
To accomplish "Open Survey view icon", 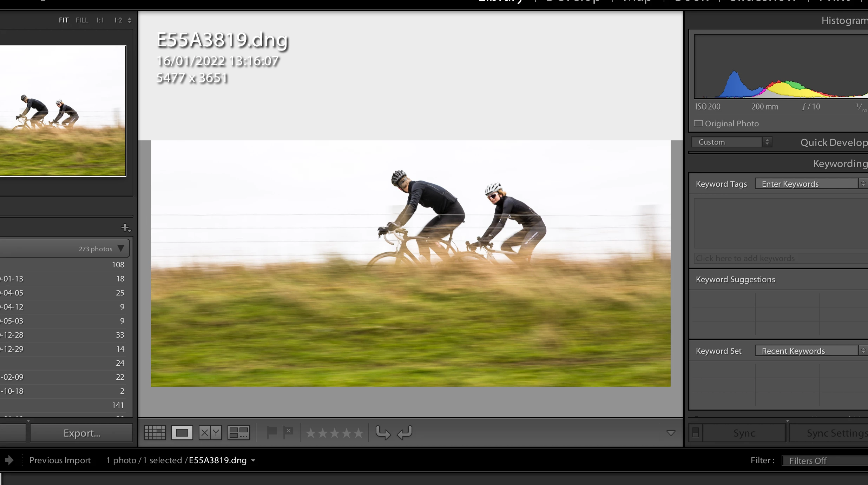I will 239,433.
